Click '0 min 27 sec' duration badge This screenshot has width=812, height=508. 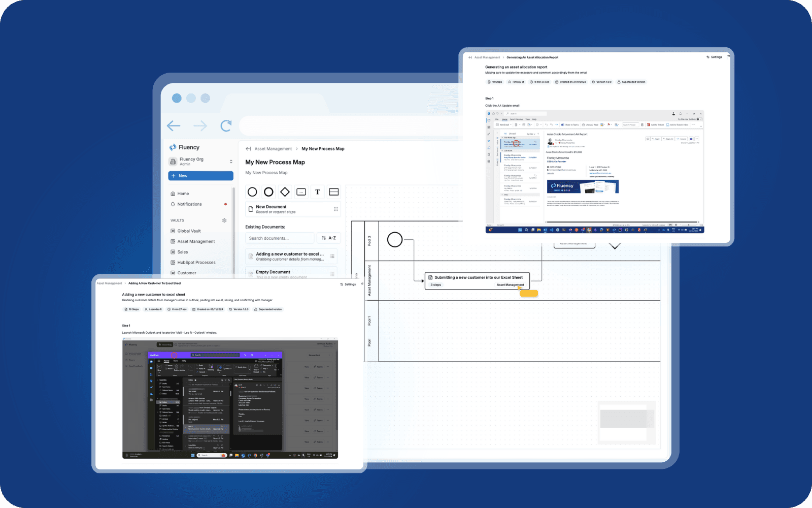pyautogui.click(x=177, y=309)
